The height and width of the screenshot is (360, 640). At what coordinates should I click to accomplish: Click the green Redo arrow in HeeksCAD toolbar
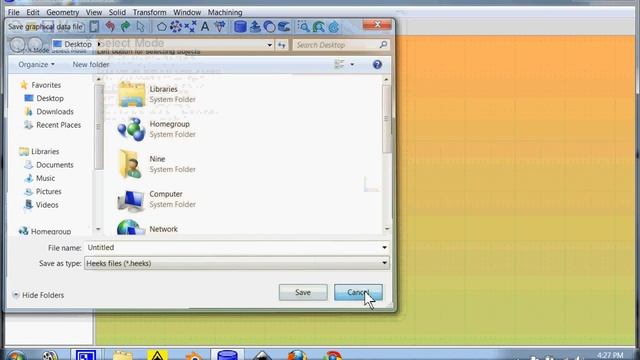[x=125, y=27]
